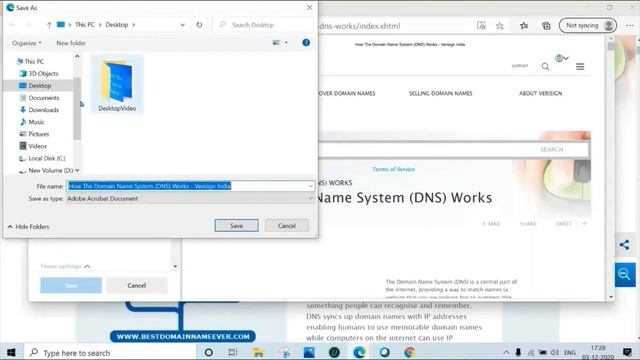Click the Support link on Verisign page
The image size is (640, 360).
(x=520, y=66)
